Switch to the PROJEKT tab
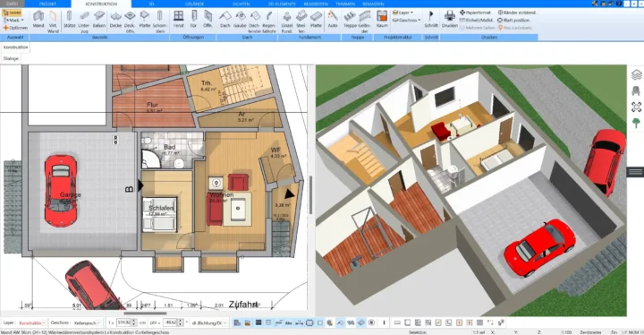This screenshot has width=644, height=335. click(x=47, y=4)
